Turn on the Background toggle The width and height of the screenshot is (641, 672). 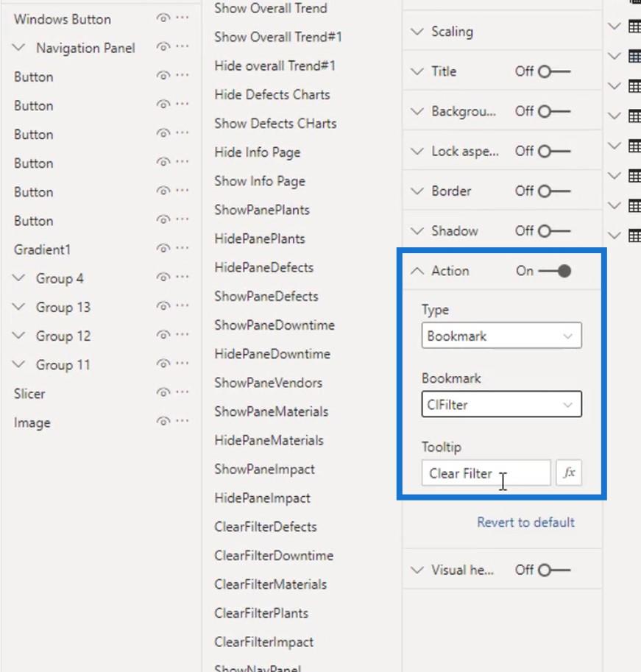click(x=554, y=111)
